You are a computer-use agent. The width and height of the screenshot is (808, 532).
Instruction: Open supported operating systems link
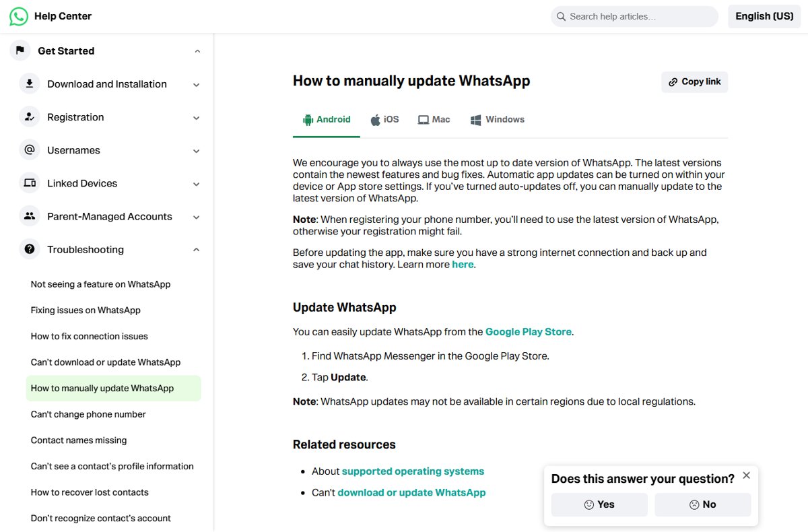tap(413, 471)
